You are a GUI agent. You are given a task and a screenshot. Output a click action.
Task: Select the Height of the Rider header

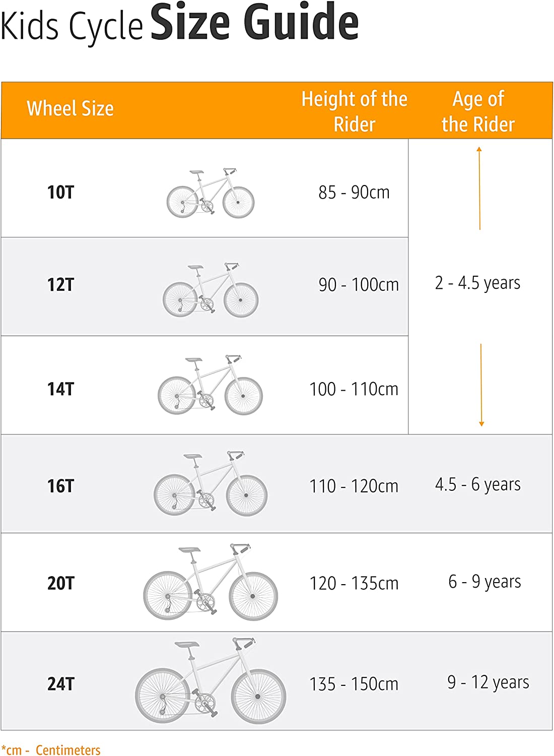354,111
